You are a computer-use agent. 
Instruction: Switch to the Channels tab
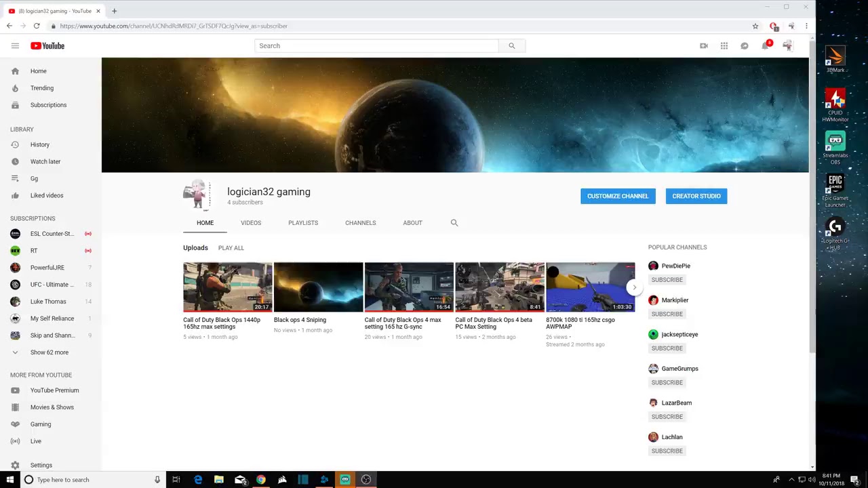click(361, 222)
